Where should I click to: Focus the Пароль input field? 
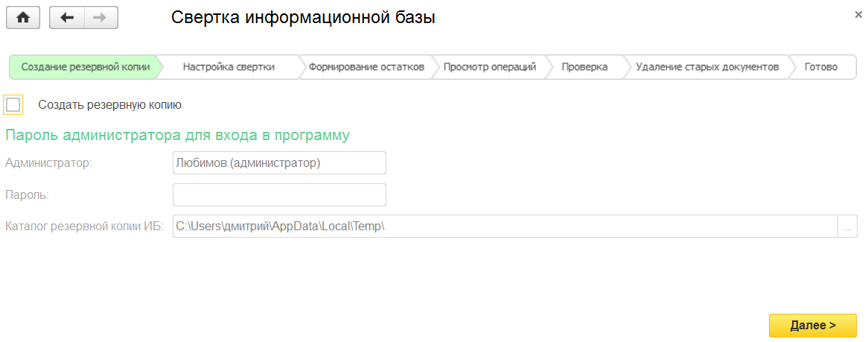pyautogui.click(x=279, y=194)
